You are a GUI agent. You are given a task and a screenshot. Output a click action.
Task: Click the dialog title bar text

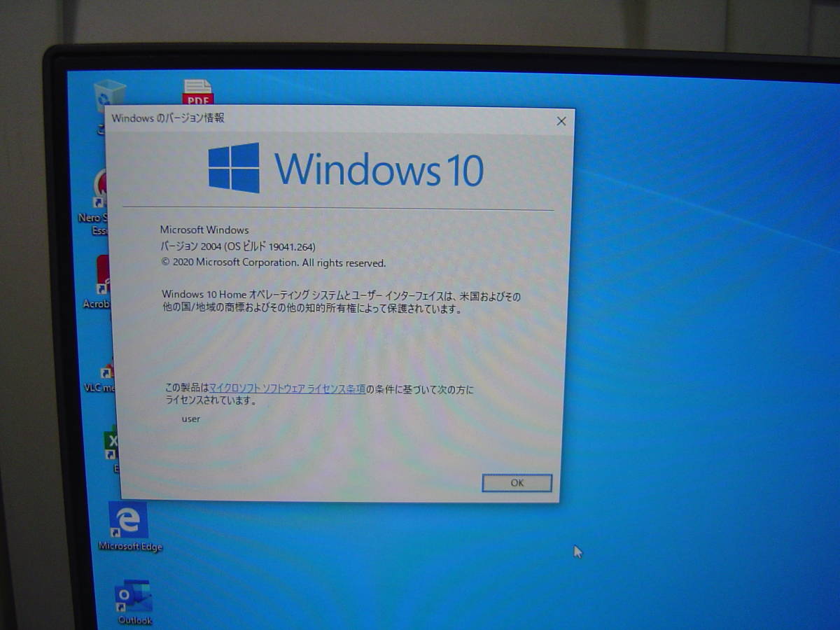168,118
